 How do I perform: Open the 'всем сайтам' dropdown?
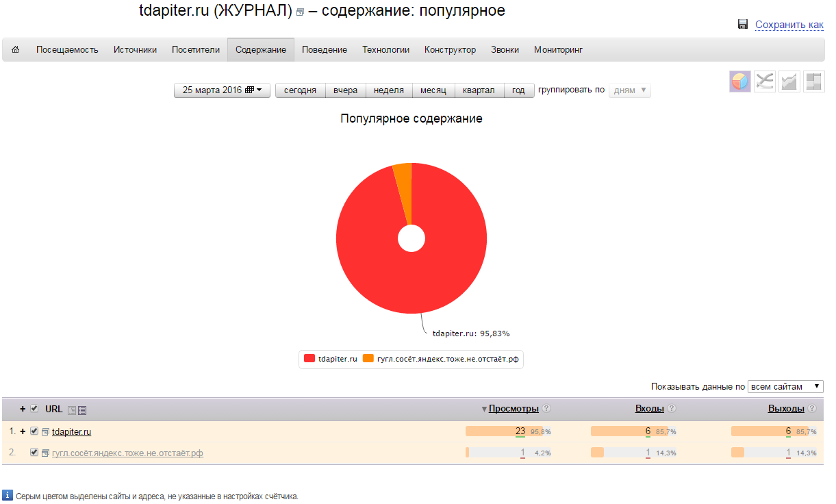[785, 387]
